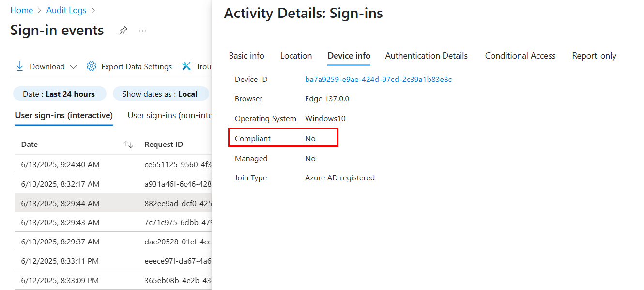Click the Download arrow icon

(x=19, y=66)
